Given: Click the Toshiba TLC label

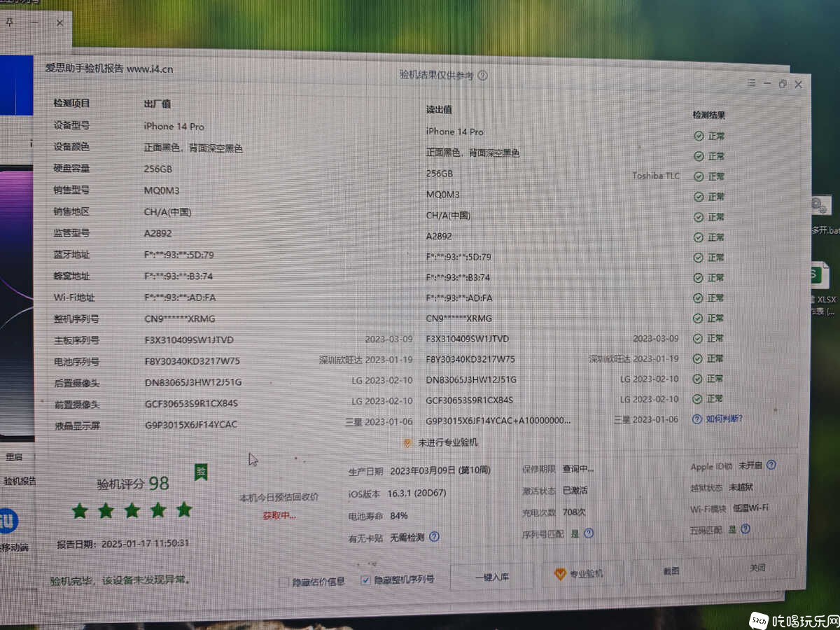Looking at the screenshot, I should click(x=656, y=176).
